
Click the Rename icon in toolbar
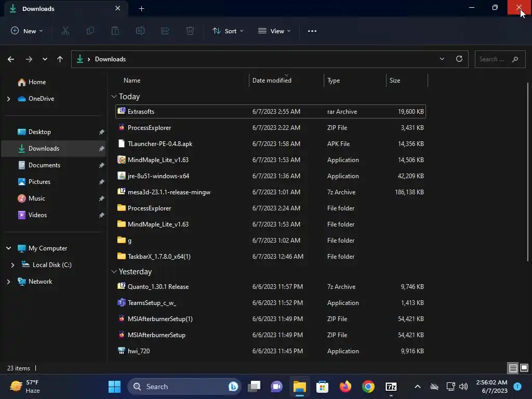click(140, 31)
